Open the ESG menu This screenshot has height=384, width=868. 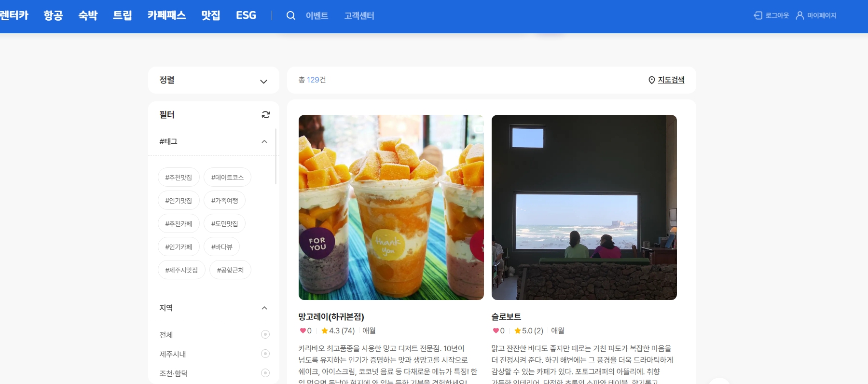(246, 15)
